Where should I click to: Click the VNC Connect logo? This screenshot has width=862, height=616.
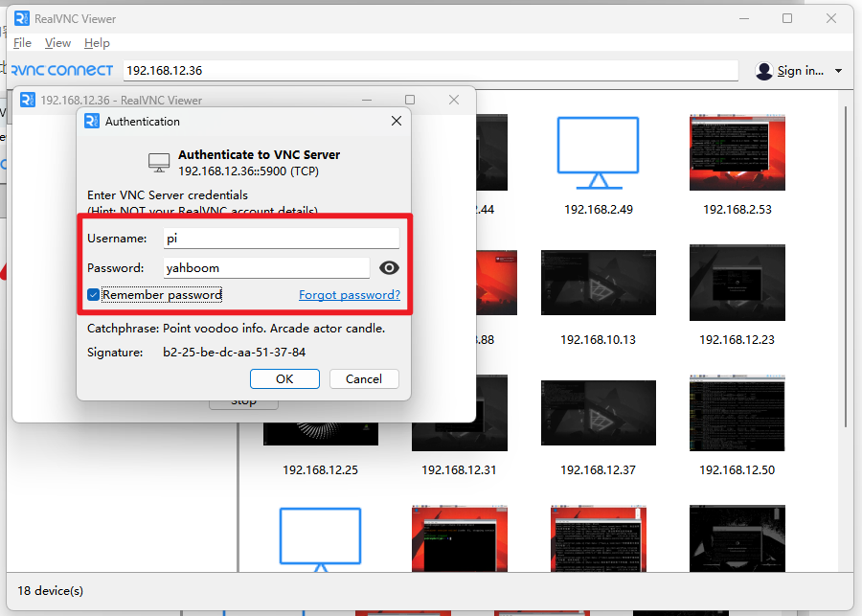63,70
